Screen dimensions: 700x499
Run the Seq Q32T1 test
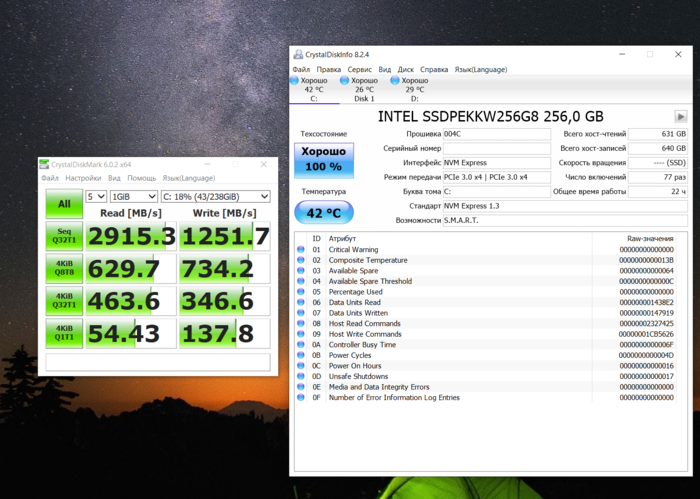(x=64, y=236)
